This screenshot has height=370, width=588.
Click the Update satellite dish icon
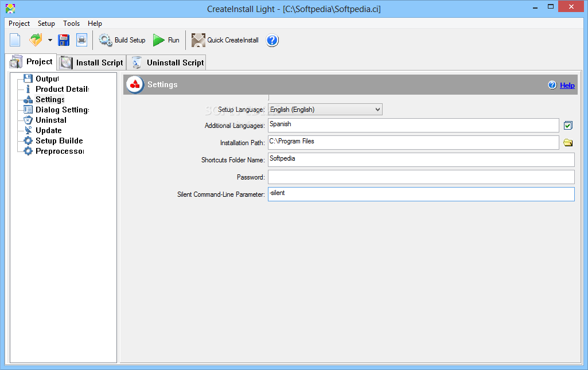coord(28,130)
